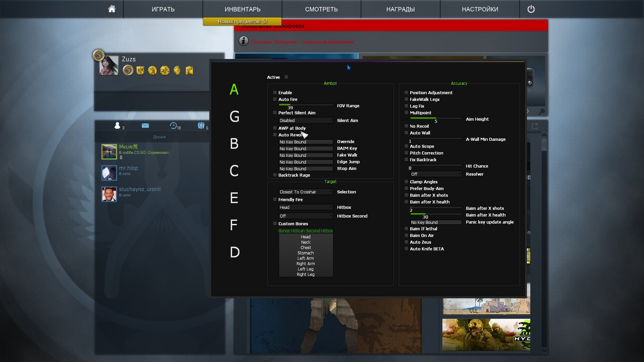The width and height of the screenshot is (644, 362).
Task: Open the Silent Aim Disabled dropdown
Action: [x=306, y=120]
